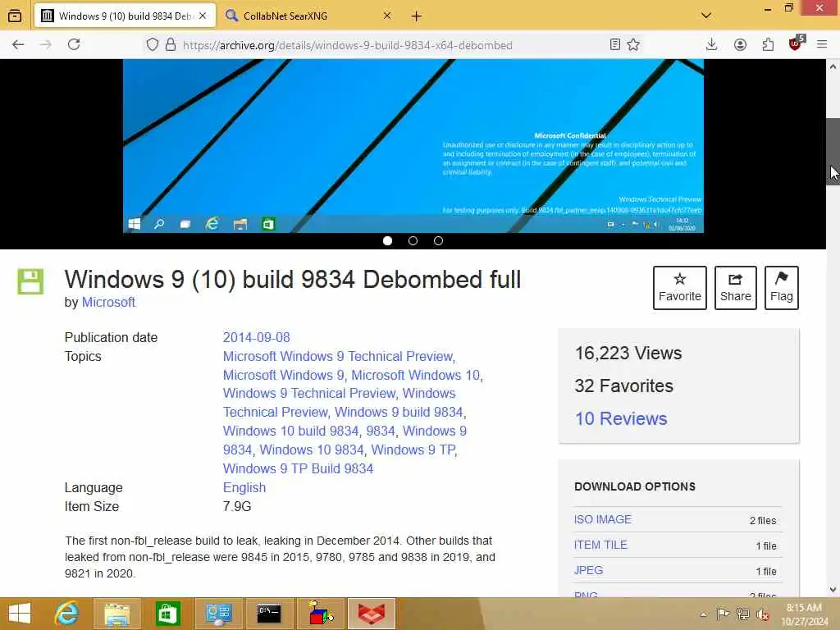This screenshot has width=840, height=630.
Task: Click the 7.9G item size value
Action: (237, 506)
